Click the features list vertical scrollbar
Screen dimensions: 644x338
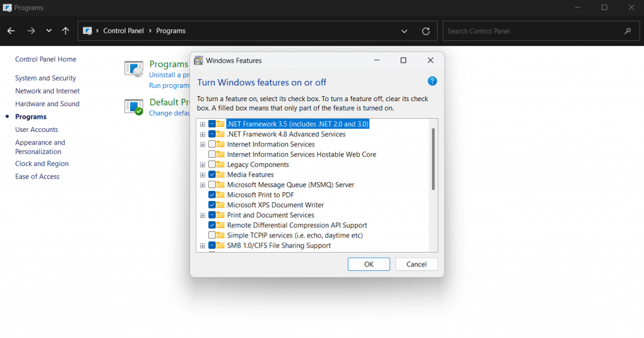coord(433,159)
